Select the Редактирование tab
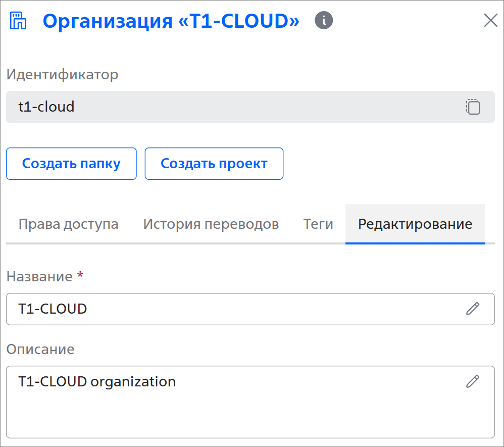Screen dimensions: 504x447 (415, 224)
